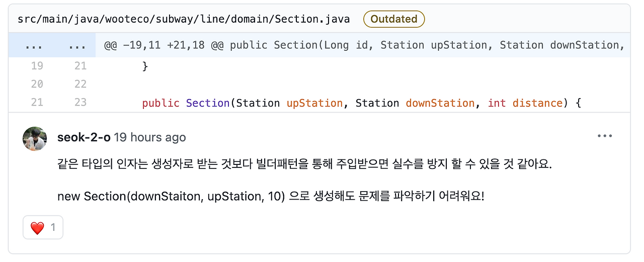The image size is (644, 262).
Task: Click the comment line starting with new Section
Action: pyautogui.click(x=271, y=196)
